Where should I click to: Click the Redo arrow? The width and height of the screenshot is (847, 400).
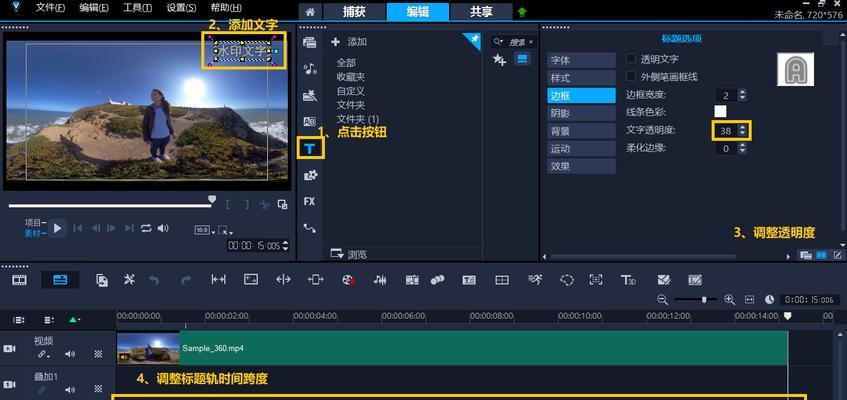186,280
